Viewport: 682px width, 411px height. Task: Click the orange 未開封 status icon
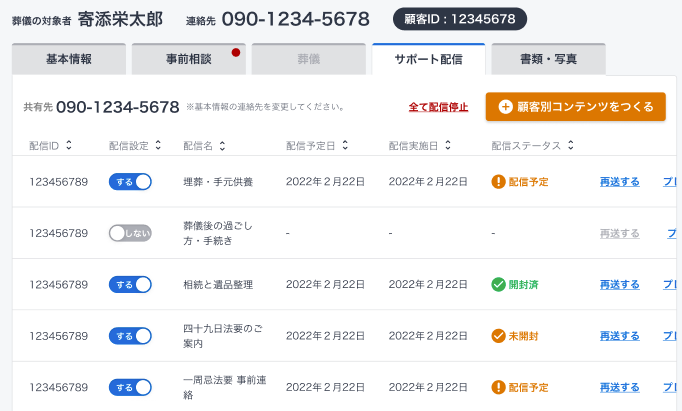point(498,336)
